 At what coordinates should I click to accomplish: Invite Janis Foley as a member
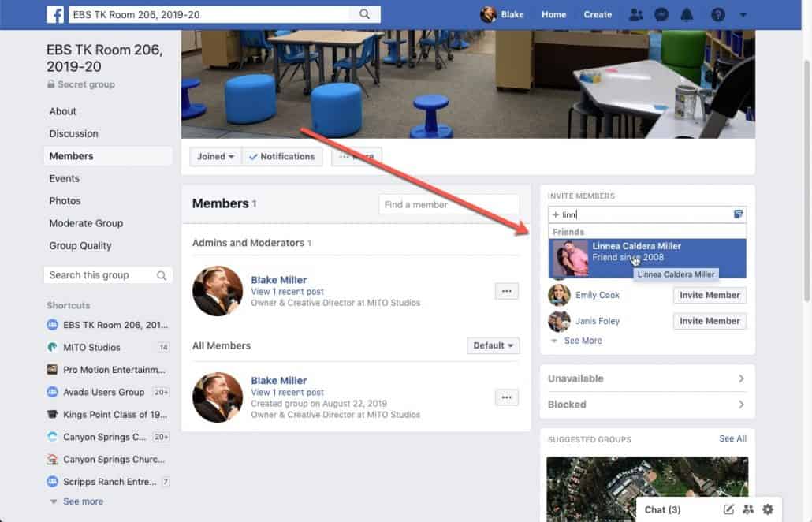[709, 321]
